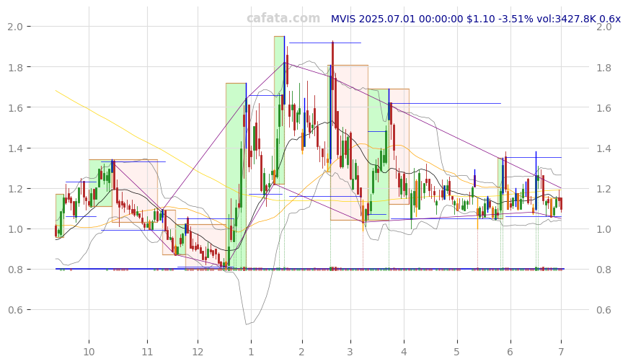Viewport: 628px width, 364px height.
Task: Select the 2.0 label on left axis
Action: pyautogui.click(x=15, y=27)
